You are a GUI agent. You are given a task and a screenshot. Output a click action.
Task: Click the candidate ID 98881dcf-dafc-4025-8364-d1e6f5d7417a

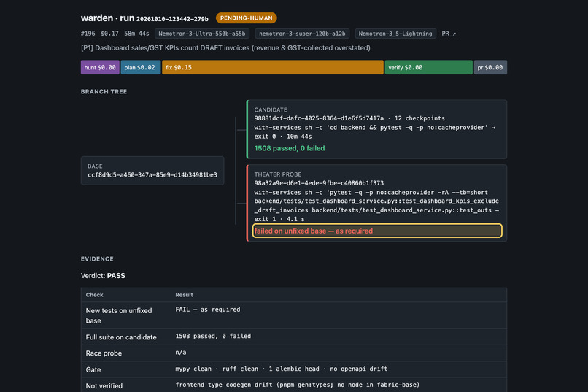point(319,118)
